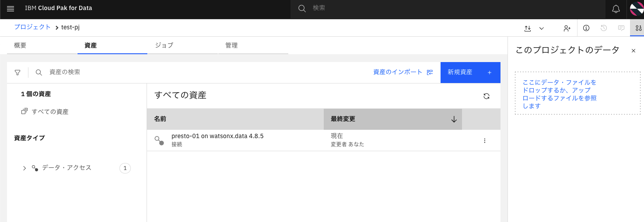Open the asset filter funnel icon
The image size is (644, 222).
[x=17, y=73]
